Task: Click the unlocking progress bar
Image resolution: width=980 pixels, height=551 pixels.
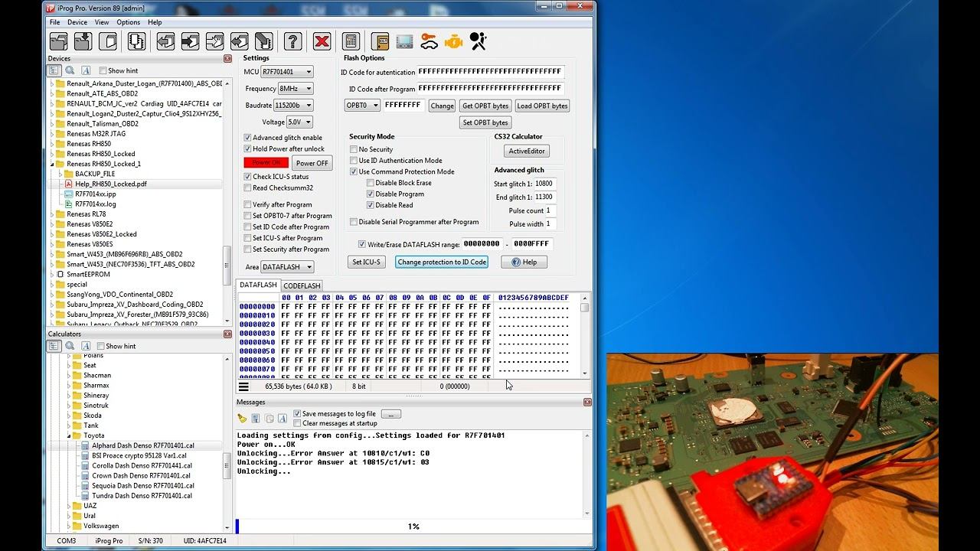Action: tap(413, 527)
